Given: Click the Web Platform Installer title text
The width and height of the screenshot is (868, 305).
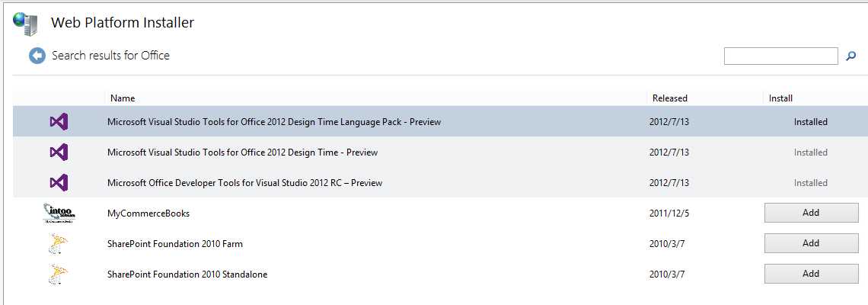Looking at the screenshot, I should click(123, 23).
